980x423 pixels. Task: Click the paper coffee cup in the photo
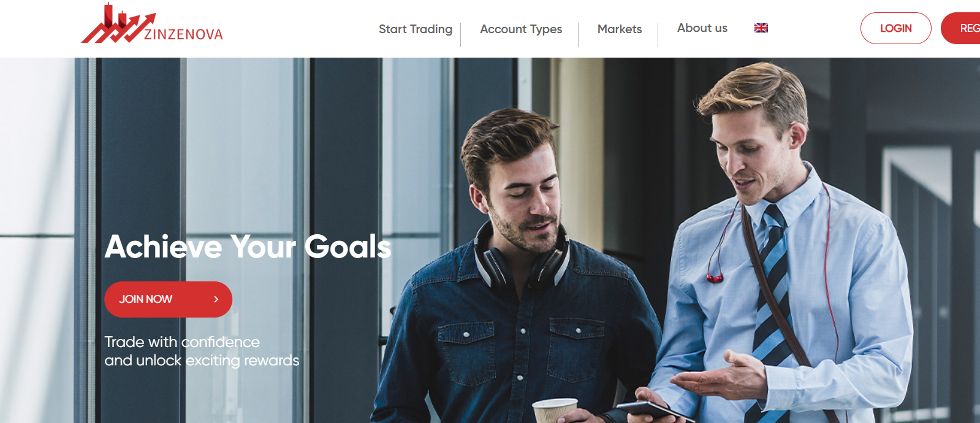pyautogui.click(x=555, y=410)
